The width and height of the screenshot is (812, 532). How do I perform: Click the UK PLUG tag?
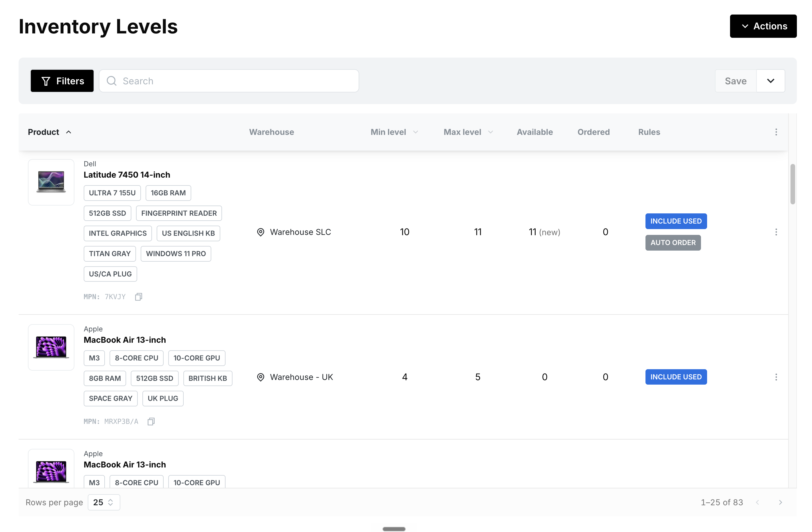(163, 399)
